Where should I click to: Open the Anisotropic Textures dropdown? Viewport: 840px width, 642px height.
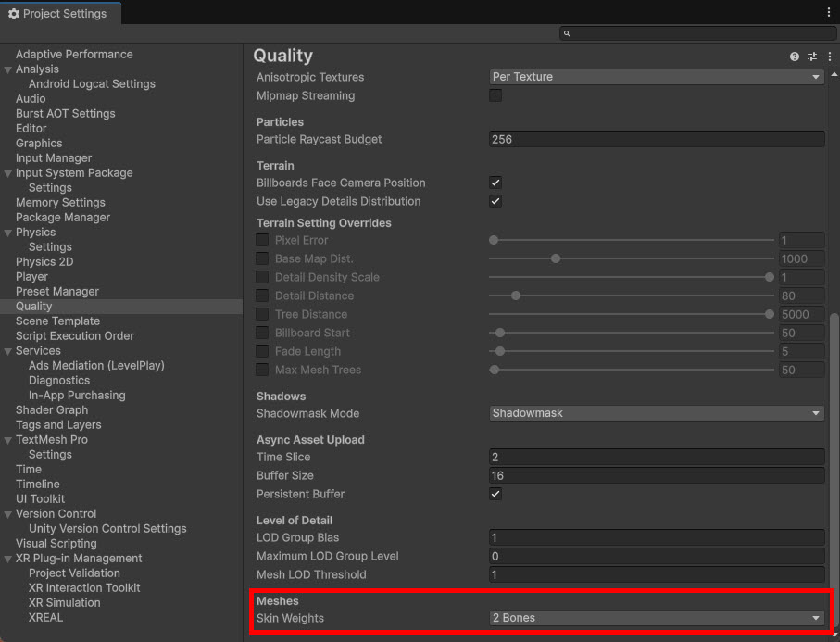click(657, 77)
